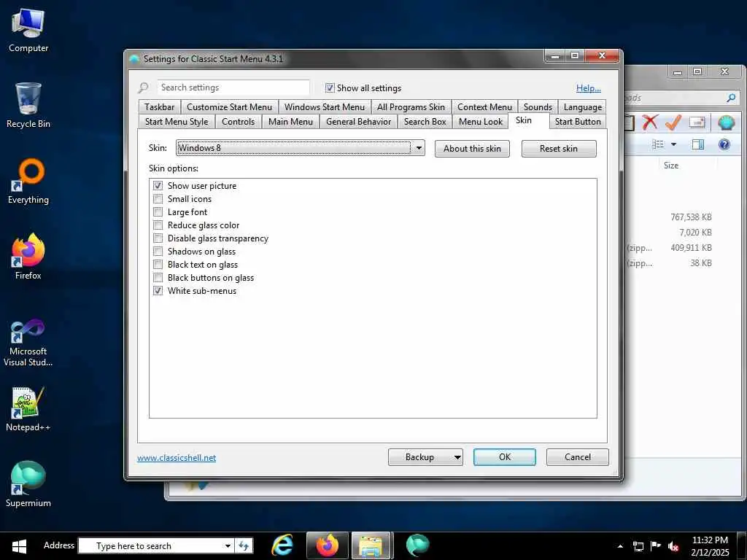747x560 pixels.
Task: Expand the taskbar address search dropdown arrow
Action: (x=228, y=545)
